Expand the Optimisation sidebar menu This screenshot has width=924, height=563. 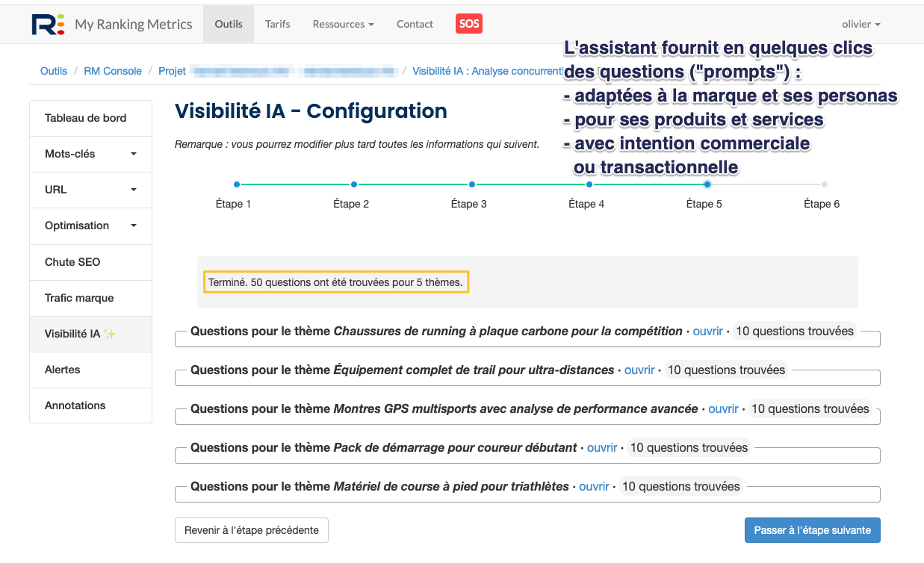coord(90,225)
